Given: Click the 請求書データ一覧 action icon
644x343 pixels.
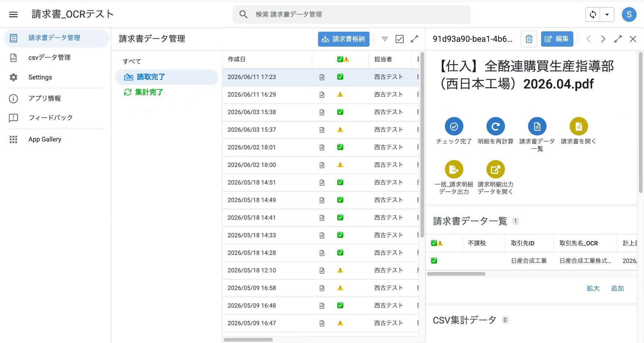Looking at the screenshot, I should [537, 126].
